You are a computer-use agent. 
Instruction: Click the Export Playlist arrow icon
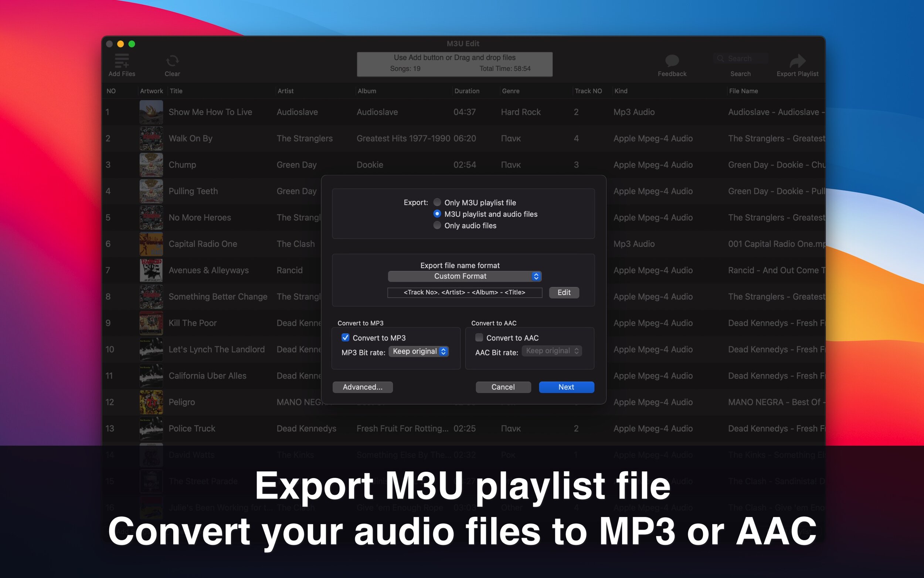797,61
